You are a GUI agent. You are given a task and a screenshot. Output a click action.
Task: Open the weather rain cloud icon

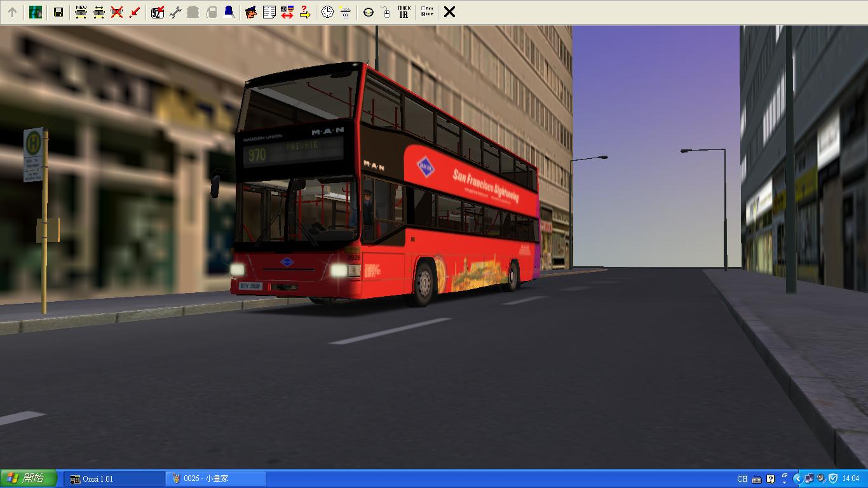pyautogui.click(x=345, y=12)
